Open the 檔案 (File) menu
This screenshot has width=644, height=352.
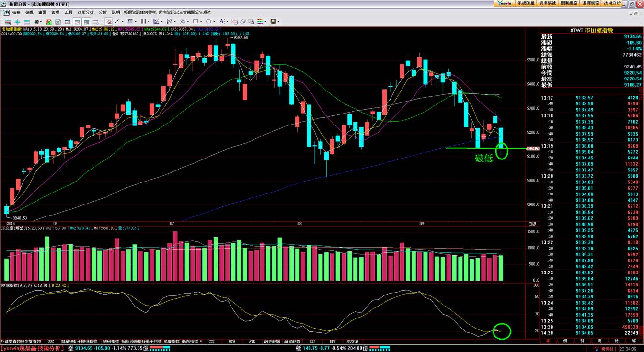(16, 12)
